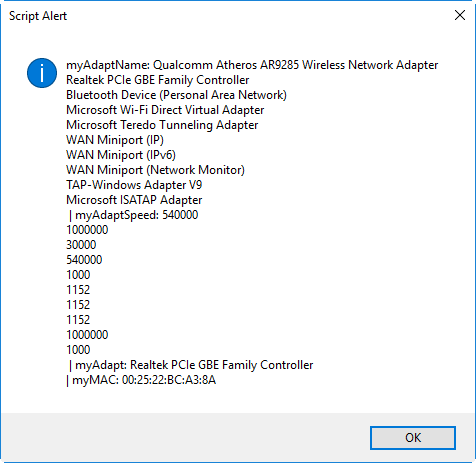Click the 30000 speed value
The width and height of the screenshot is (476, 463).
click(x=81, y=245)
